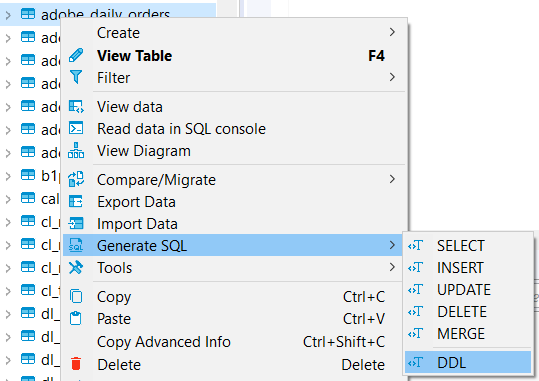Click the Paste clipboard icon
Image resolution: width=539 pixels, height=381 pixels.
(x=76, y=318)
